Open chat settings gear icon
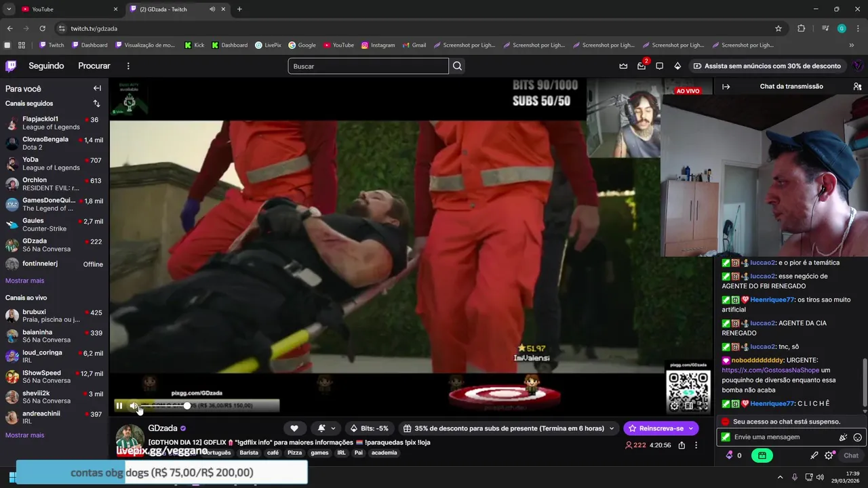Screen dimensions: 868x488 [829, 455]
